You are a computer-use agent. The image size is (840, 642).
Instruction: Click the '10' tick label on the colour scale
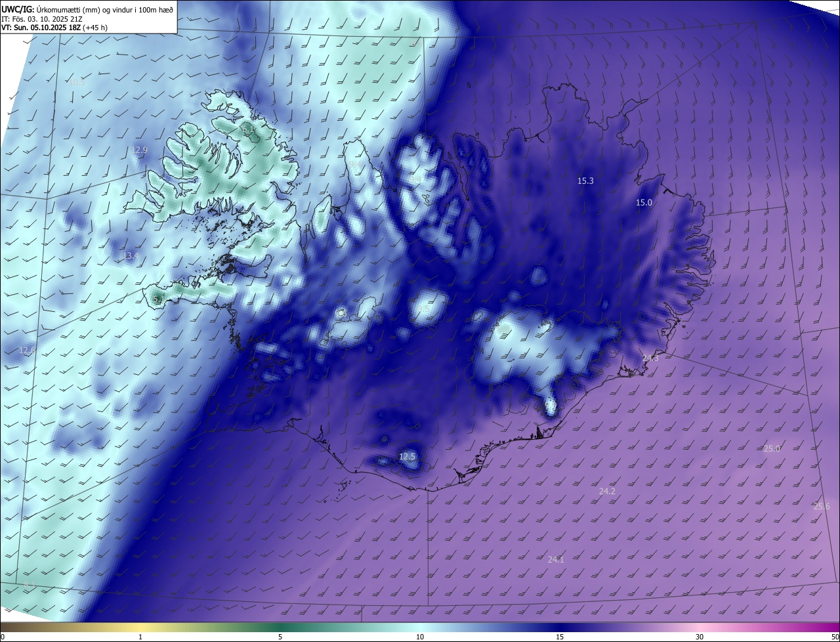tap(420, 637)
